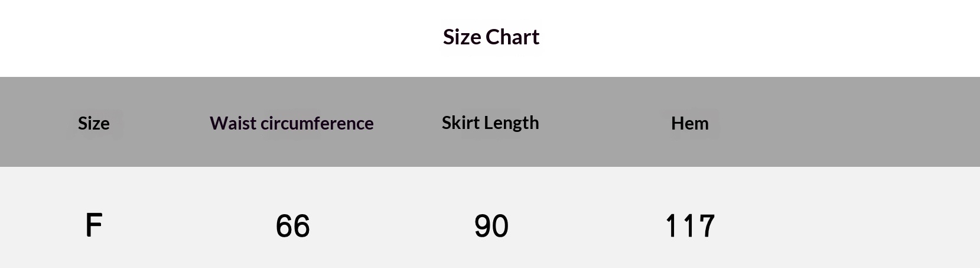This screenshot has height=268, width=980.
Task: Click empty data cell right of 117
Action: tap(857, 225)
